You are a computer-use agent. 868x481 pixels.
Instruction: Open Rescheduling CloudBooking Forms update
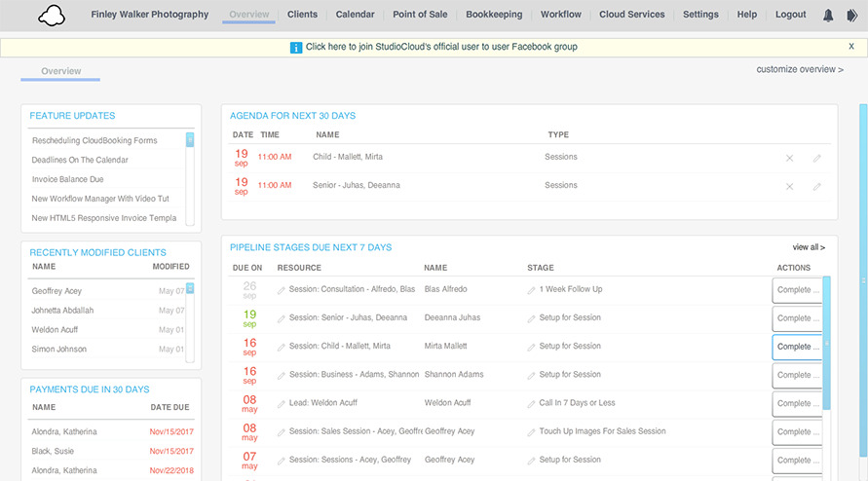pos(94,140)
